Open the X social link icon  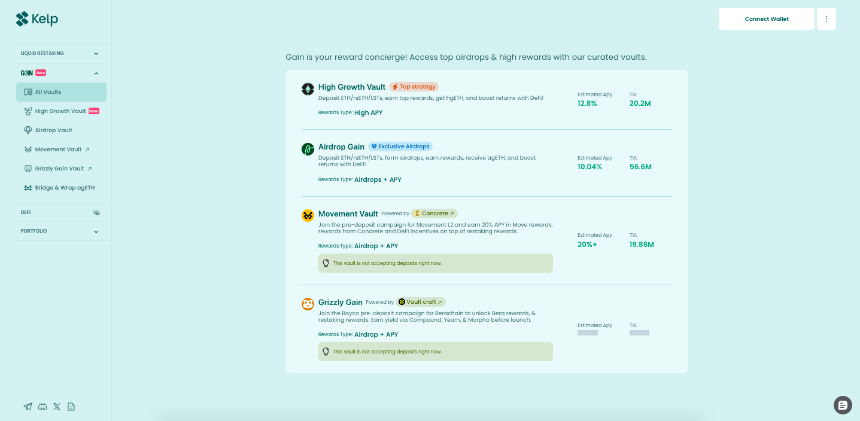(x=57, y=407)
